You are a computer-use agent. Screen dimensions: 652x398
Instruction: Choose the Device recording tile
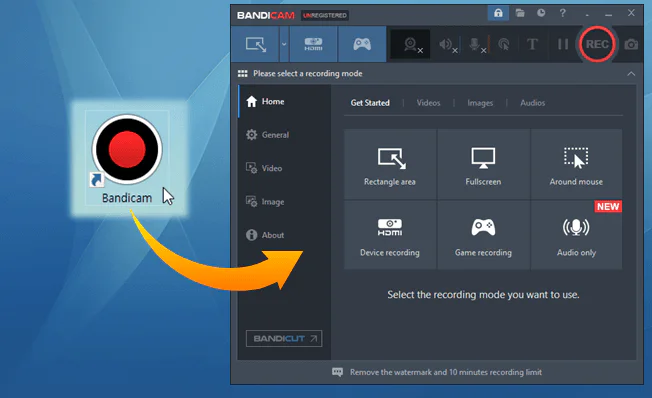pyautogui.click(x=390, y=235)
